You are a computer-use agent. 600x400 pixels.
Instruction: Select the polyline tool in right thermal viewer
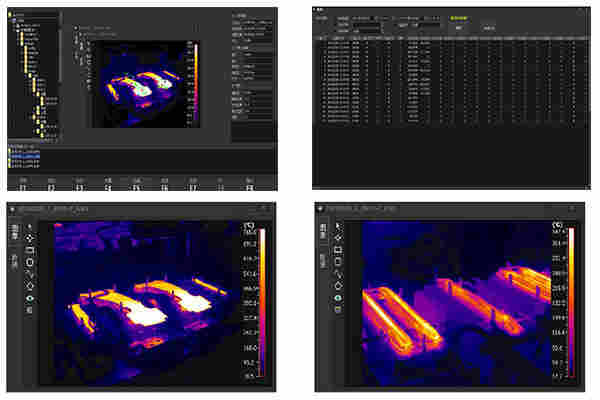(337, 273)
